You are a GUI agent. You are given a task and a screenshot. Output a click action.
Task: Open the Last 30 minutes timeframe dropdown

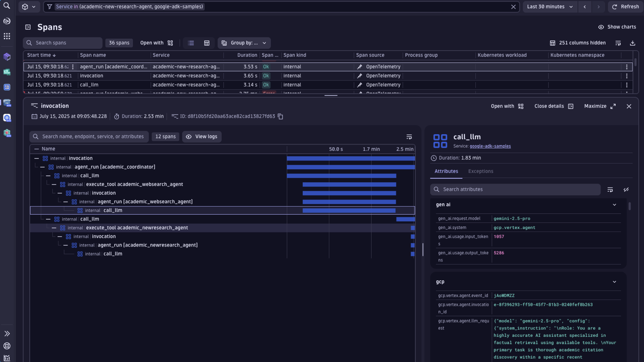pyautogui.click(x=549, y=7)
